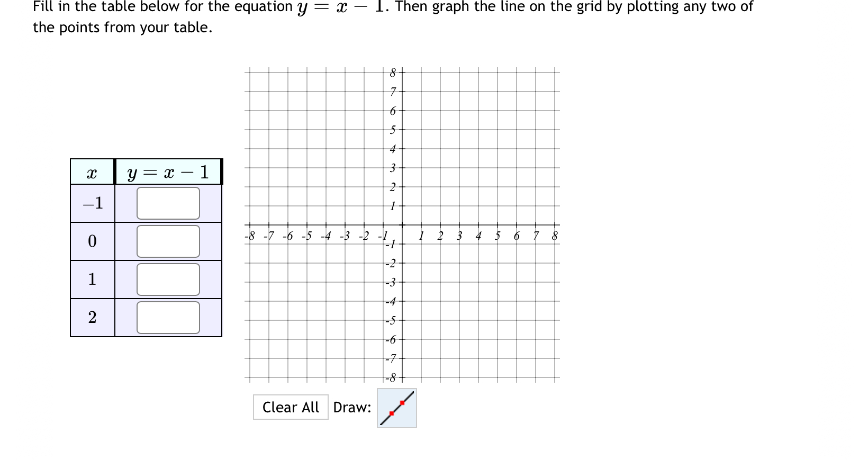The height and width of the screenshot is (460, 868).
Task: Click the Draw tool thumbnail below the grid
Action: (396, 408)
